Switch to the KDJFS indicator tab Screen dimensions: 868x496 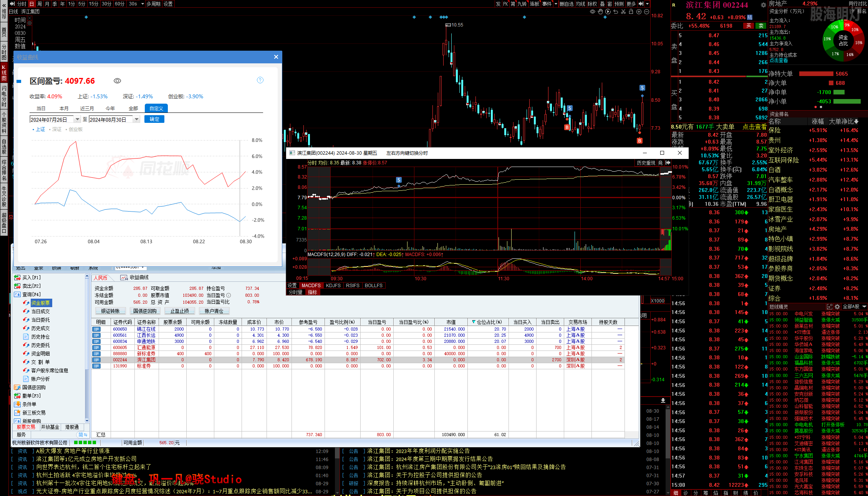333,286
